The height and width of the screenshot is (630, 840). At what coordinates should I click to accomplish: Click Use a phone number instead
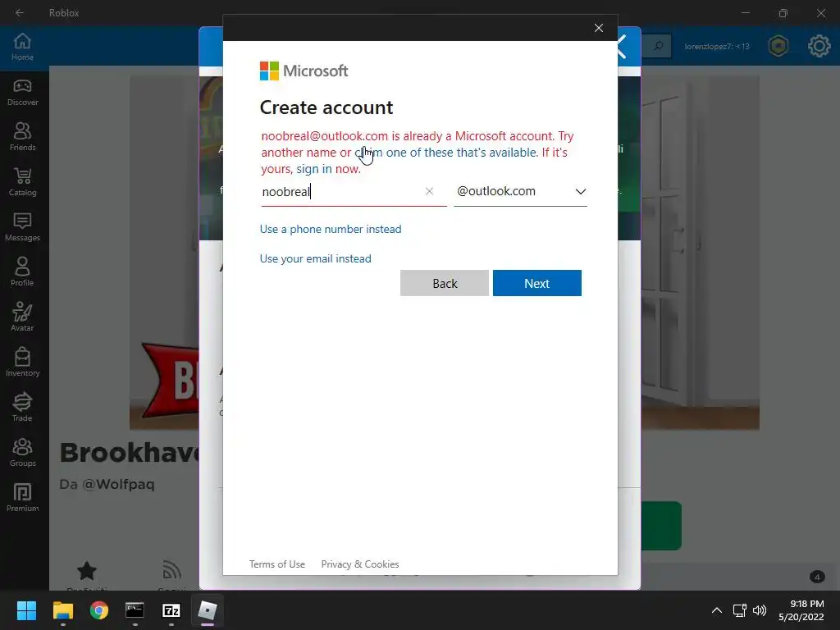tap(331, 230)
